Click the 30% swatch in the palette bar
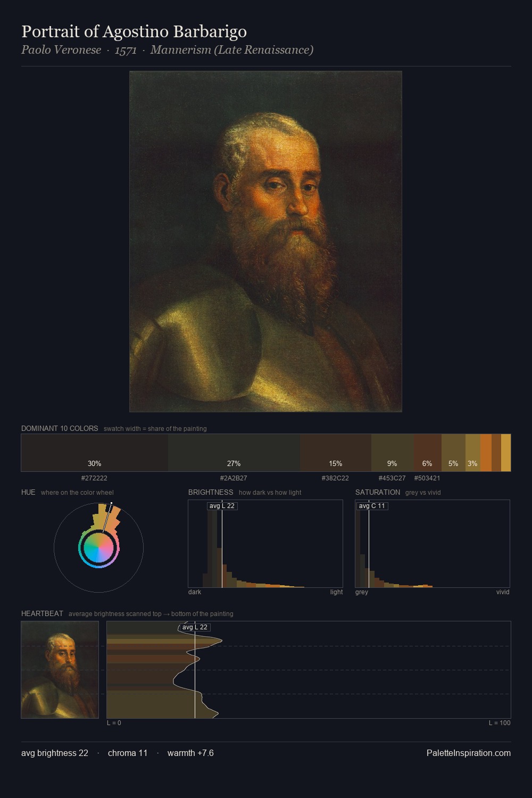The height and width of the screenshot is (798, 532). point(95,453)
